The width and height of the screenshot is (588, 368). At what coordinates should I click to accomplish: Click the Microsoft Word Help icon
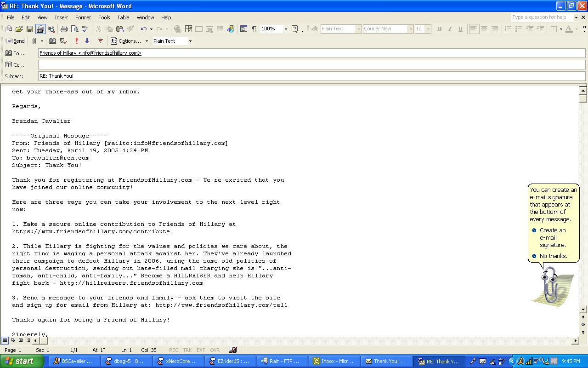tap(295, 29)
